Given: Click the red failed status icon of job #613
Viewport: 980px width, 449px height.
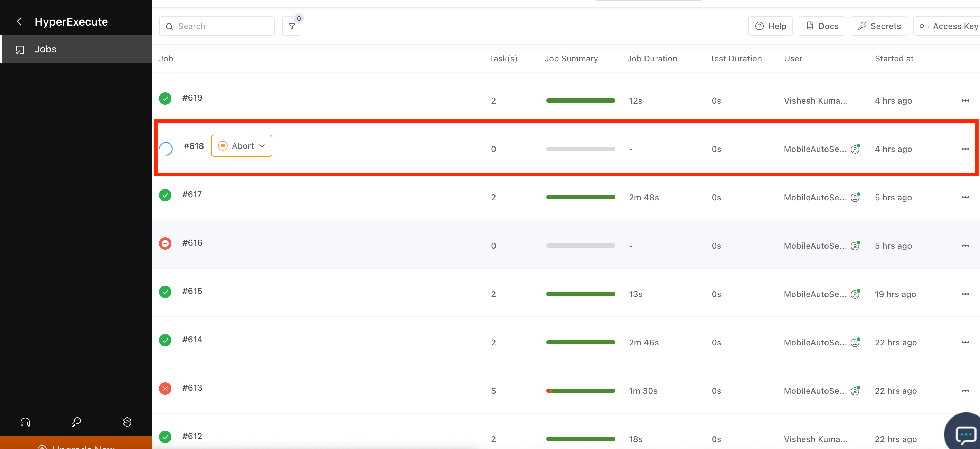Looking at the screenshot, I should click(165, 388).
